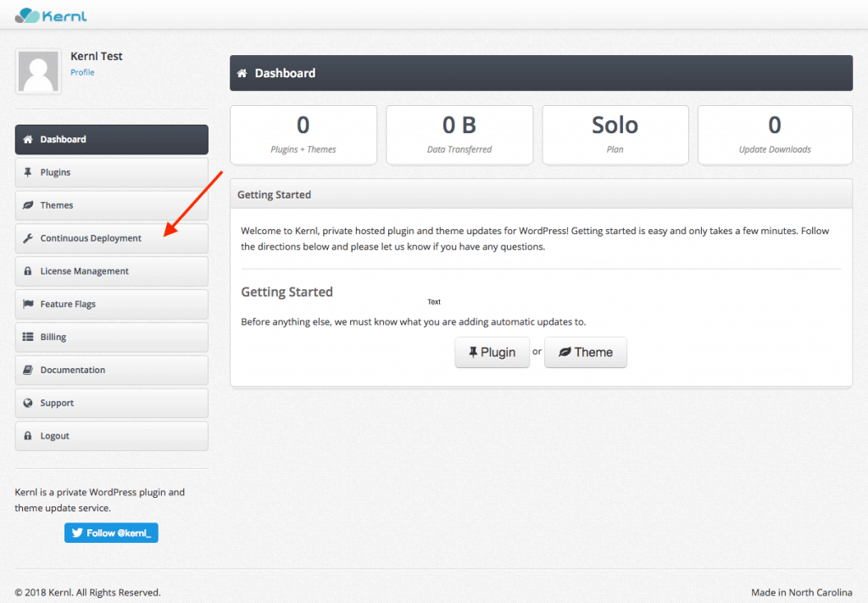The width and height of the screenshot is (868, 603).
Task: Log out using the Logout item
Action: (x=112, y=436)
